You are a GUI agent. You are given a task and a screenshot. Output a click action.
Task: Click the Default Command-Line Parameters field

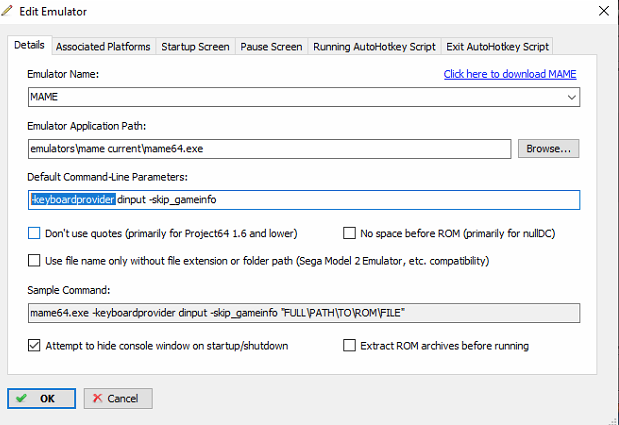[x=304, y=200]
